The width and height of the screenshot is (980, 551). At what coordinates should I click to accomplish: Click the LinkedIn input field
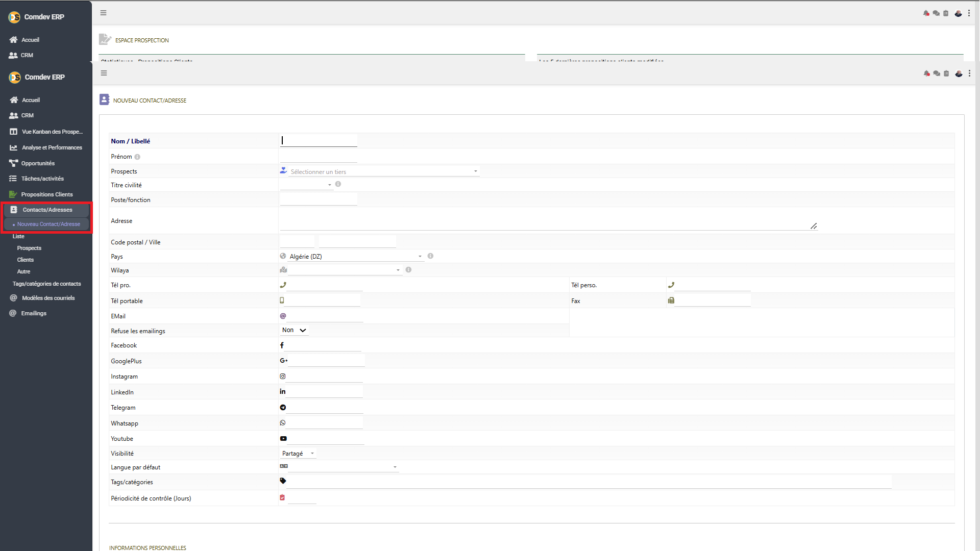pyautogui.click(x=325, y=392)
